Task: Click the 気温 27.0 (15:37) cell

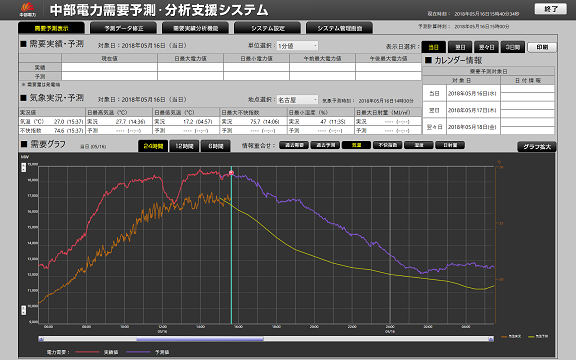Action: (51, 121)
